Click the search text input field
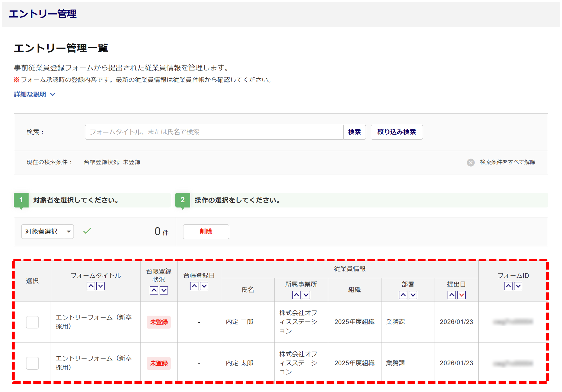The height and width of the screenshot is (392, 562). coord(214,132)
